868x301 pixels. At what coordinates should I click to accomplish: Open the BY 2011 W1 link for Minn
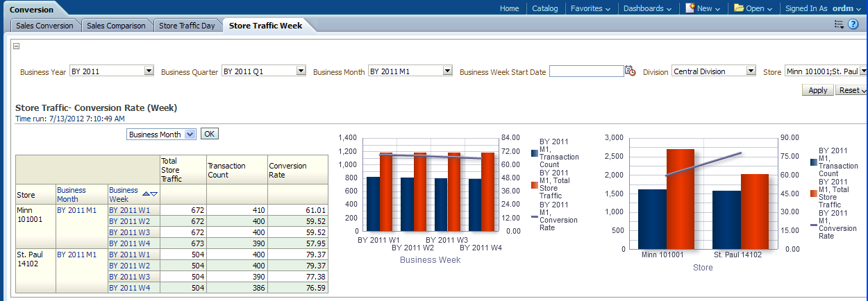[x=130, y=210]
